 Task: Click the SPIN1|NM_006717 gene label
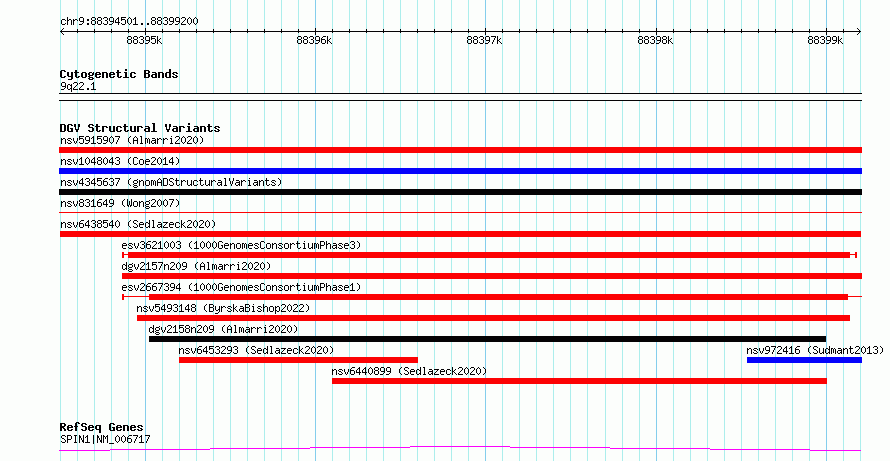[x=105, y=439]
